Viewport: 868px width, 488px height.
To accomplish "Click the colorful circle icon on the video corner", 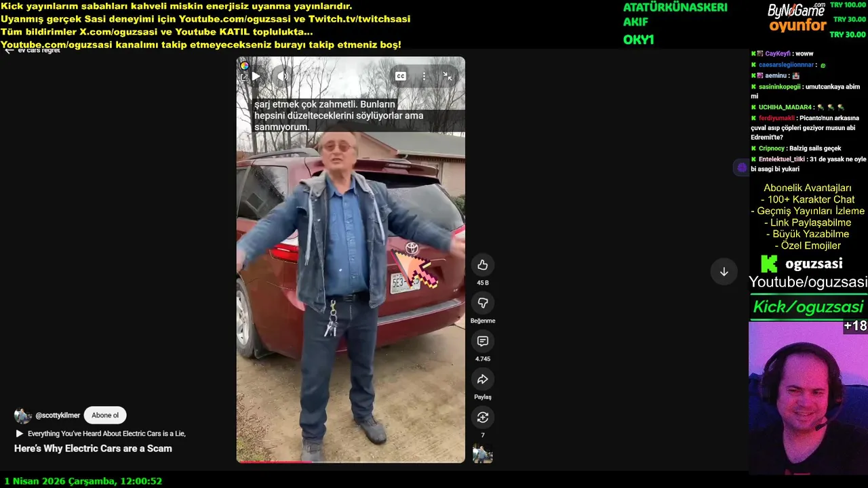I will pos(244,66).
